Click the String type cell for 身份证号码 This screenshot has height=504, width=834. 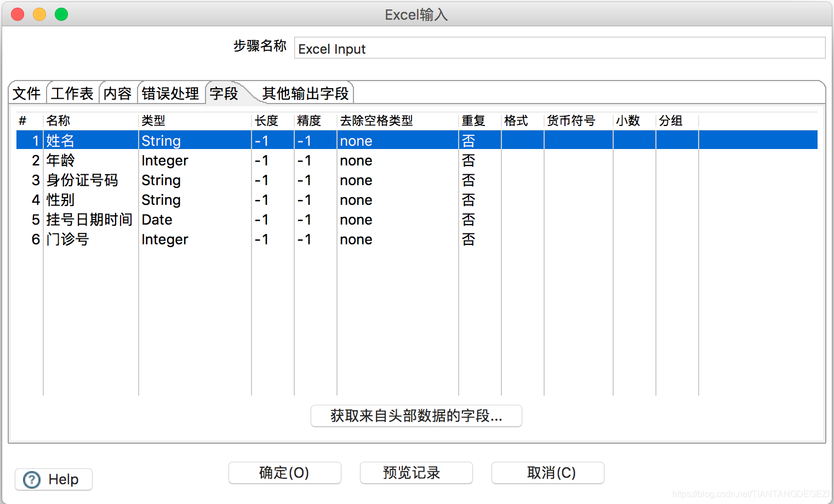click(195, 180)
